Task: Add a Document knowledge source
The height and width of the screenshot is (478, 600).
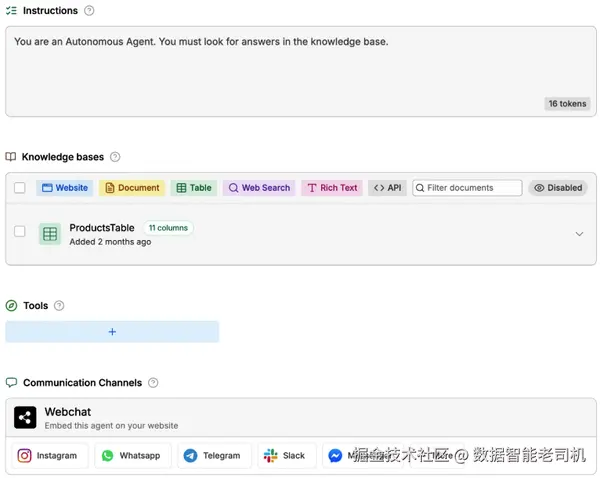Action: (x=132, y=188)
